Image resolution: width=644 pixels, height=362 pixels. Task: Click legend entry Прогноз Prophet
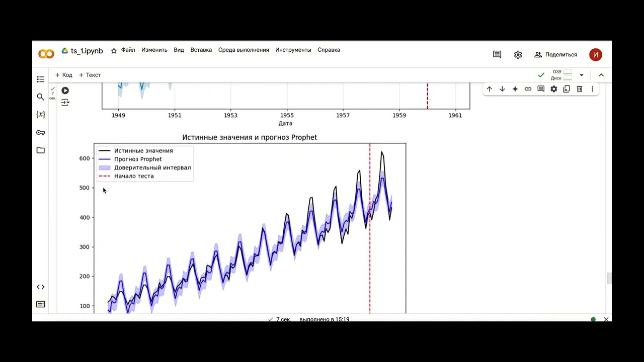[130, 159]
